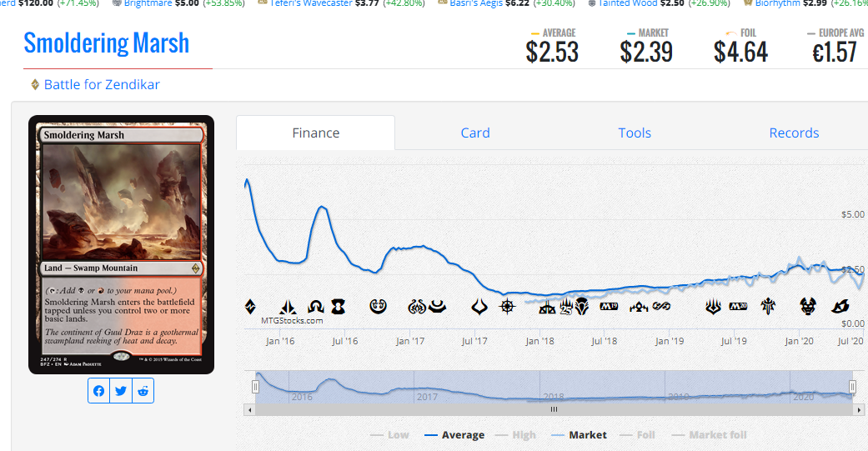Click the Ixalan compass set marker

click(x=507, y=306)
